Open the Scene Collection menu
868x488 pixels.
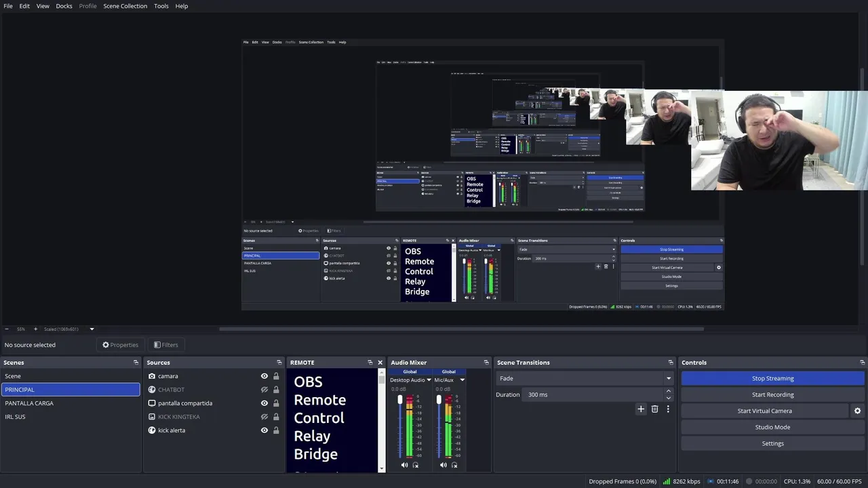click(125, 6)
